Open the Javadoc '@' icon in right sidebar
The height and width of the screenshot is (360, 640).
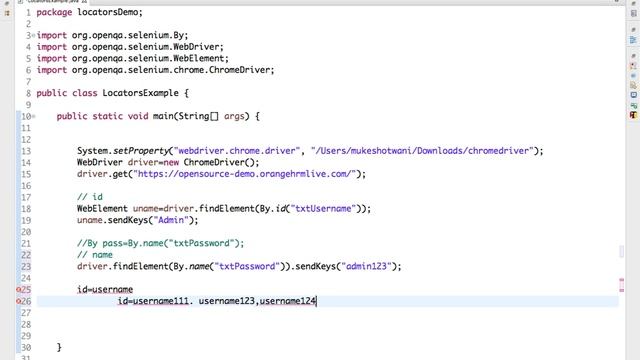(633, 76)
